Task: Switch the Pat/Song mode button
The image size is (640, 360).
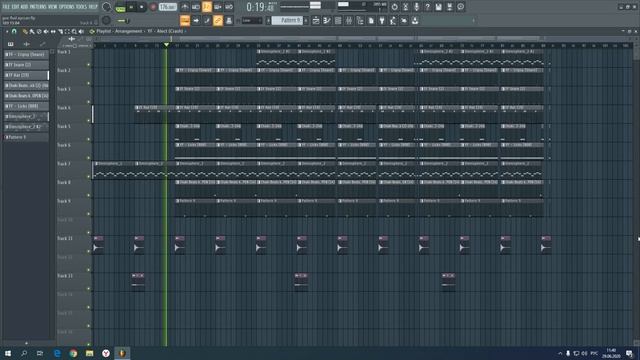Action: pos(120,7)
